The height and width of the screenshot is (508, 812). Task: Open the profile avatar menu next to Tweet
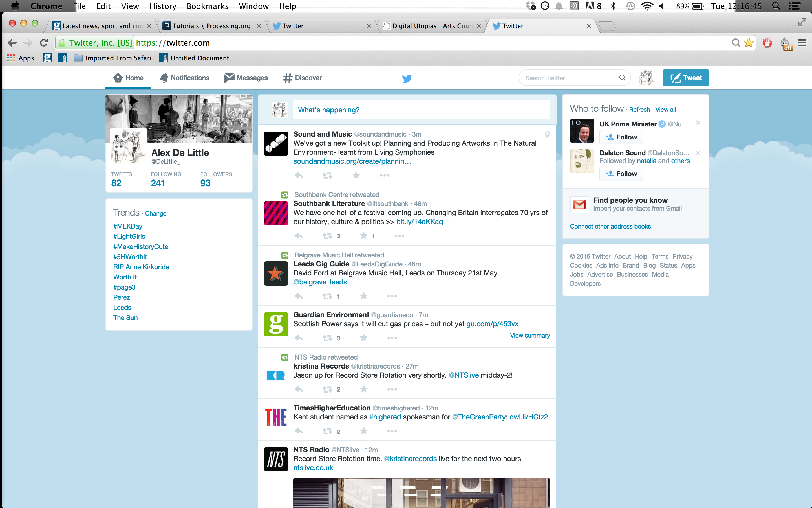pyautogui.click(x=646, y=78)
